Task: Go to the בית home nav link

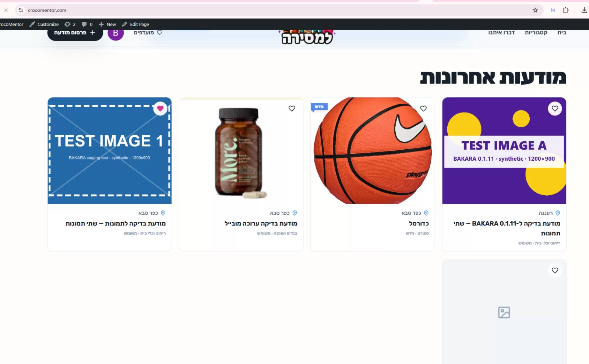Action: point(562,32)
